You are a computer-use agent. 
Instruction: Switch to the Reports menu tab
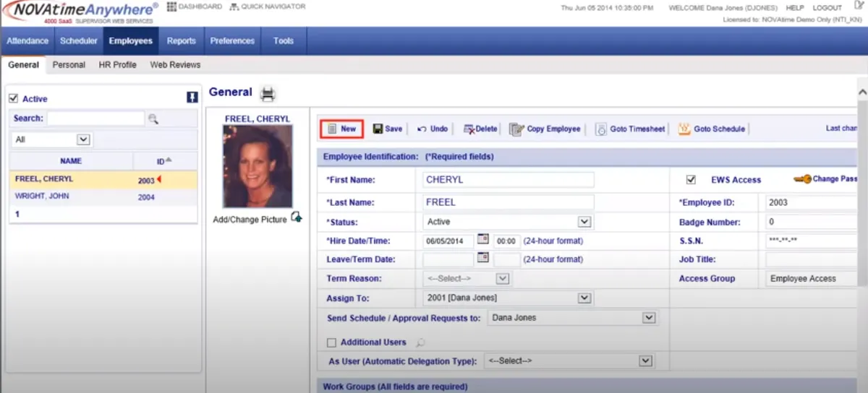click(182, 41)
